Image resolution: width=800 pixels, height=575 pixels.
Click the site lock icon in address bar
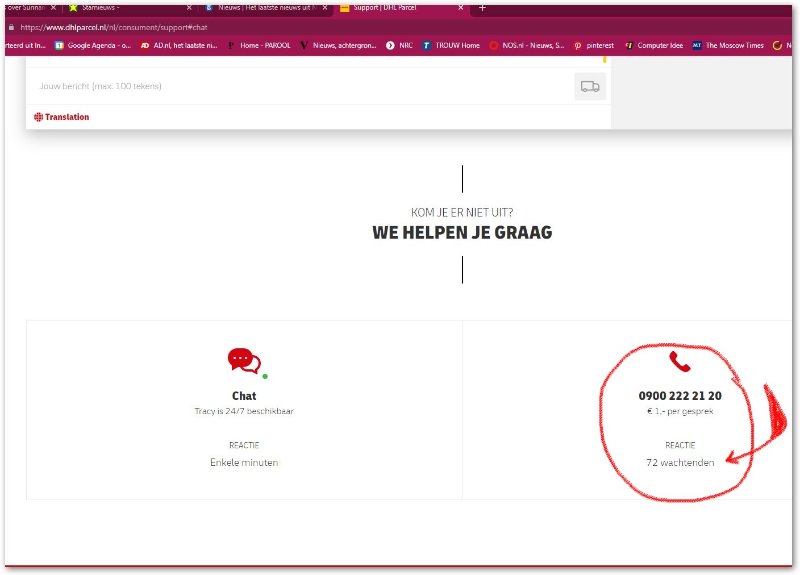coord(11,28)
